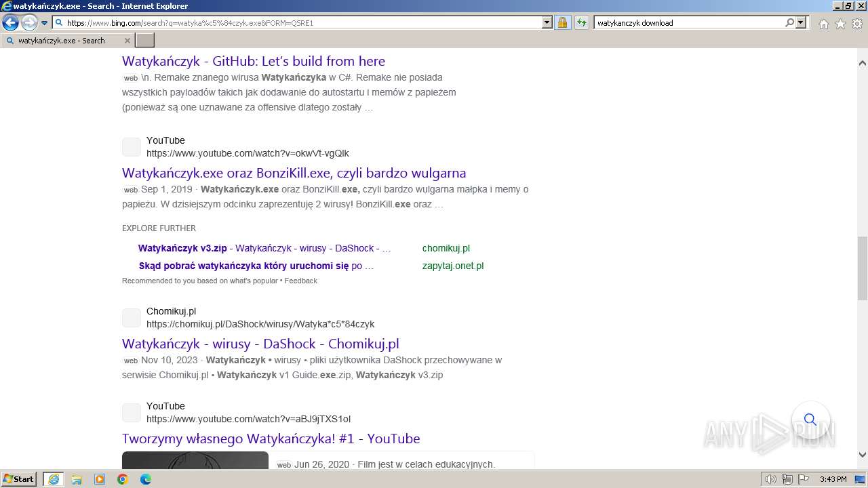
Task: Click the floating round search magnifier button
Action: coord(810,420)
